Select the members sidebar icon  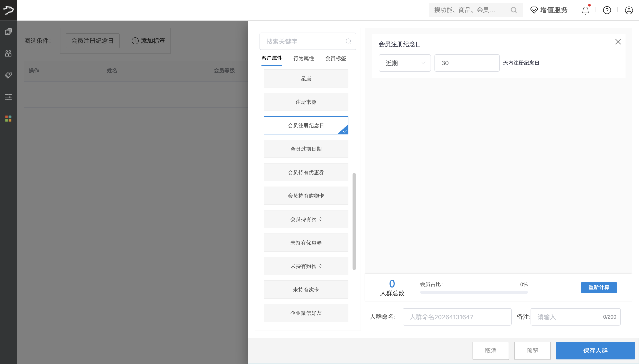click(8, 53)
